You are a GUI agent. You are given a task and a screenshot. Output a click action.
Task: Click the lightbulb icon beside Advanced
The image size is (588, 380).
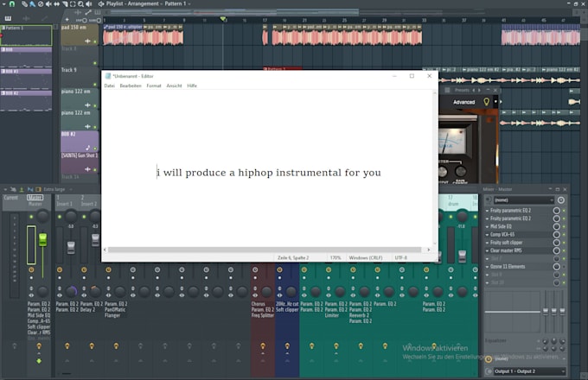coord(486,102)
